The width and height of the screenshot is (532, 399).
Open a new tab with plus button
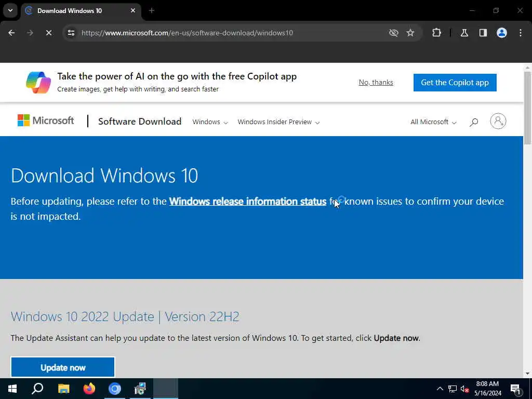pos(152,11)
